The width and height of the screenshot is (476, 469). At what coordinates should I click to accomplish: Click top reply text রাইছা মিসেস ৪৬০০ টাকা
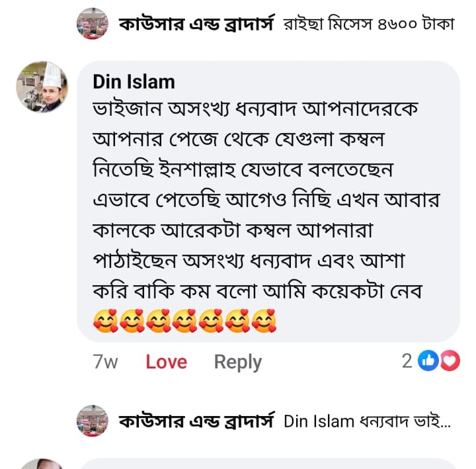click(x=369, y=25)
